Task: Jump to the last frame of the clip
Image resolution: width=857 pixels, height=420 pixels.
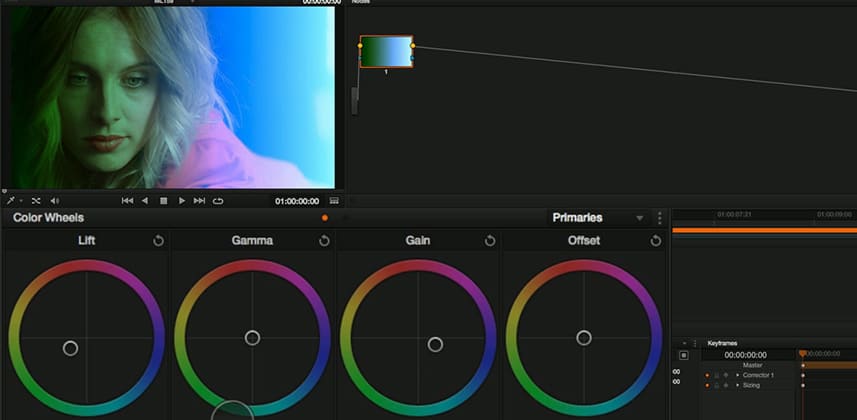Action: (199, 201)
